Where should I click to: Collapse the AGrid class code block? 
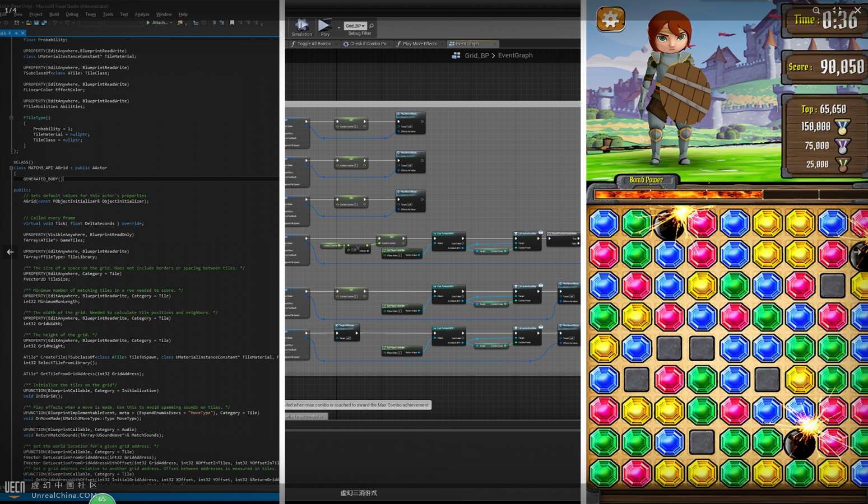[x=11, y=168]
